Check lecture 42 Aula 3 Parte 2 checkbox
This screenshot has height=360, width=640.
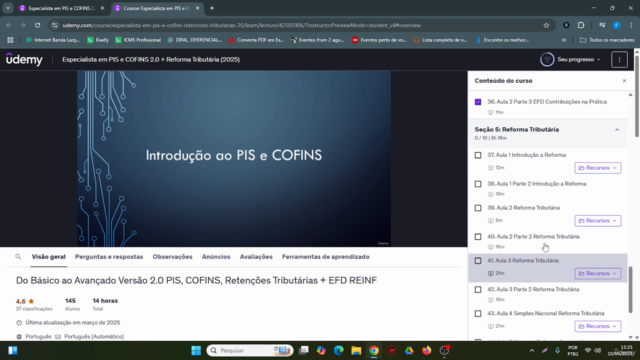click(x=478, y=289)
